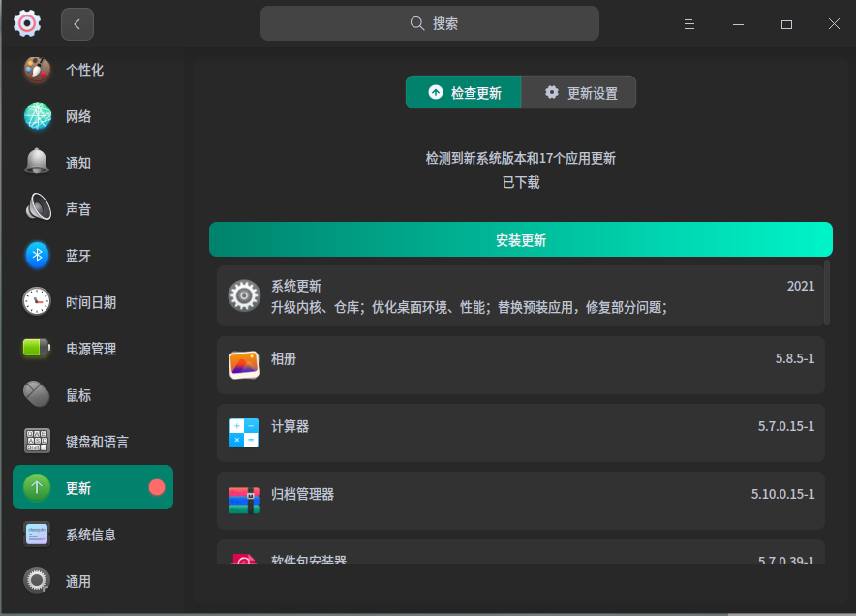Go back with the arrow button
Image resolution: width=856 pixels, height=616 pixels.
click(x=76, y=24)
